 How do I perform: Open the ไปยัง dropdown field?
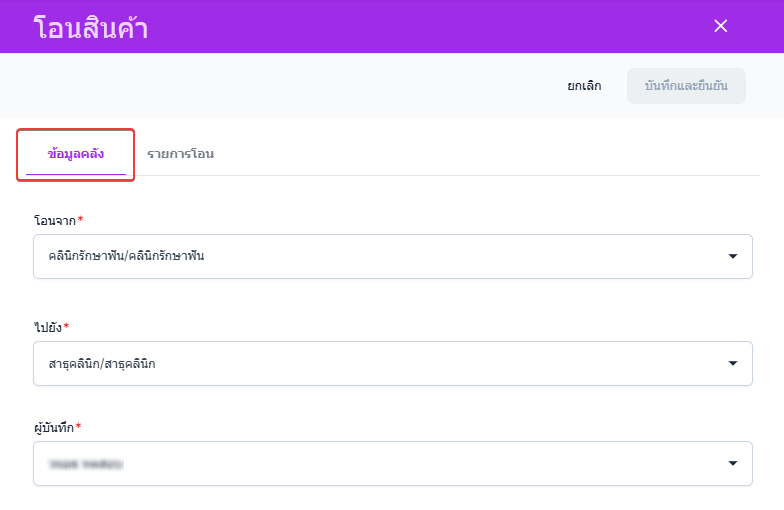tap(392, 364)
